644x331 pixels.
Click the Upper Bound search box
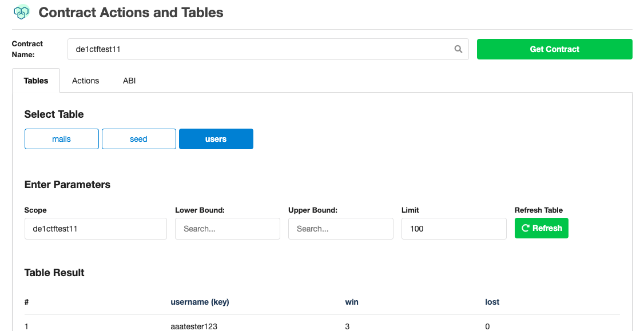pos(340,229)
